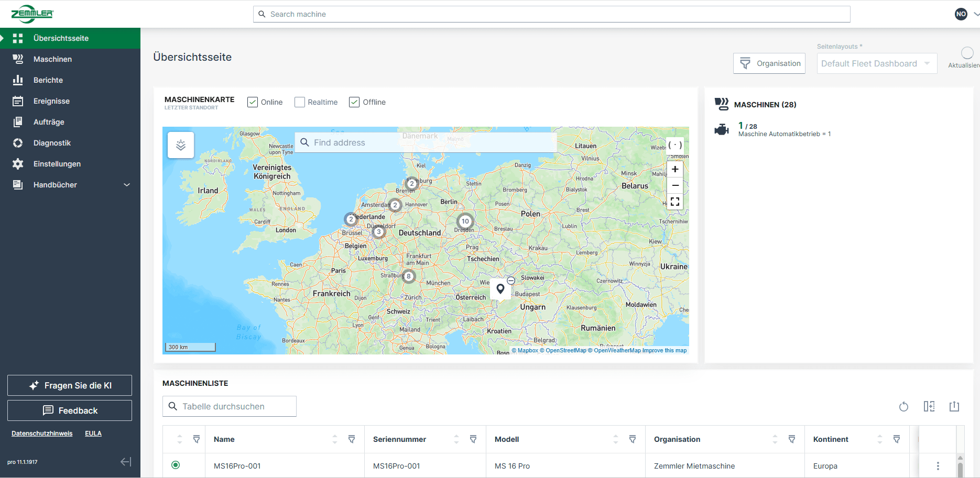Enable the Realtime checkbox

(300, 102)
